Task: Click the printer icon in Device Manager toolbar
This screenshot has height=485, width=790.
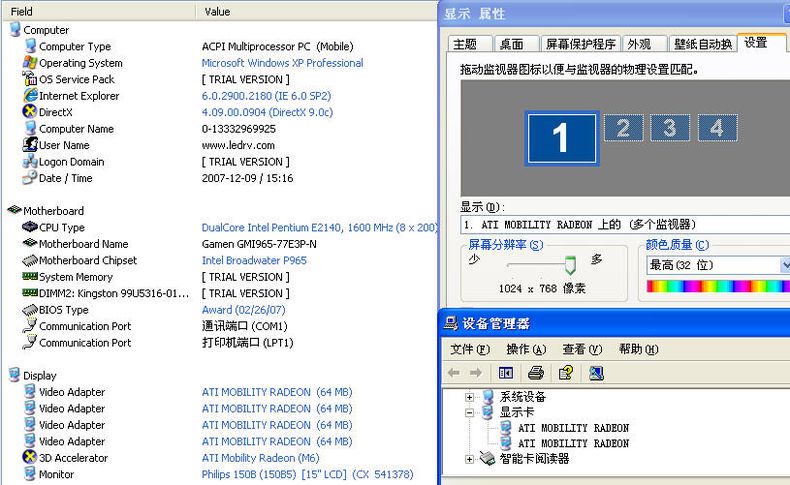Action: [536, 373]
